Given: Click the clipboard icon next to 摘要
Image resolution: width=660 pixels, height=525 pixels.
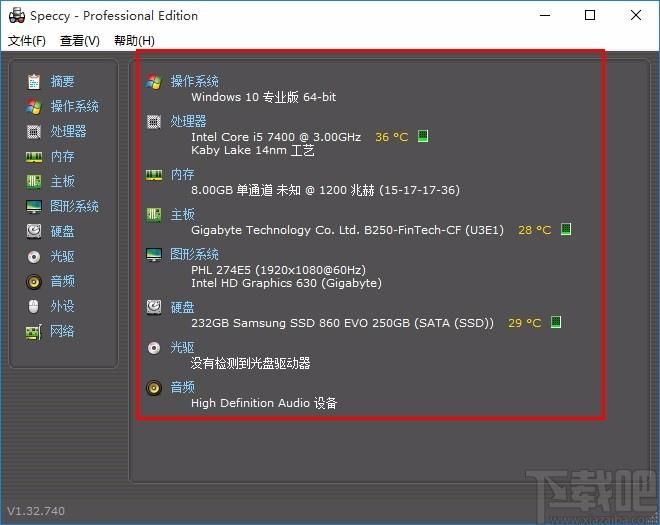Looking at the screenshot, I should [x=34, y=81].
